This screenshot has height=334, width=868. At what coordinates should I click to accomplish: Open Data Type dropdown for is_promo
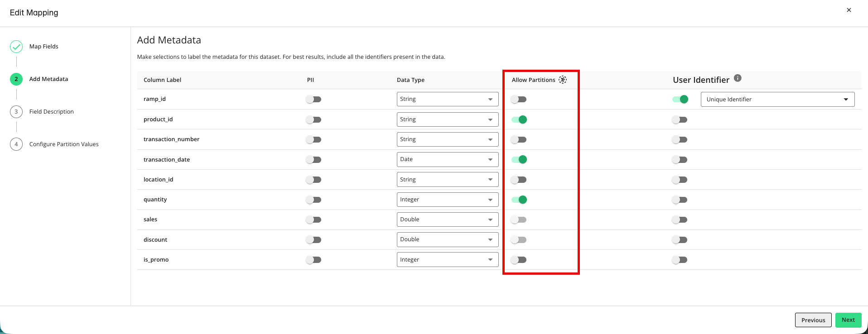pyautogui.click(x=448, y=260)
